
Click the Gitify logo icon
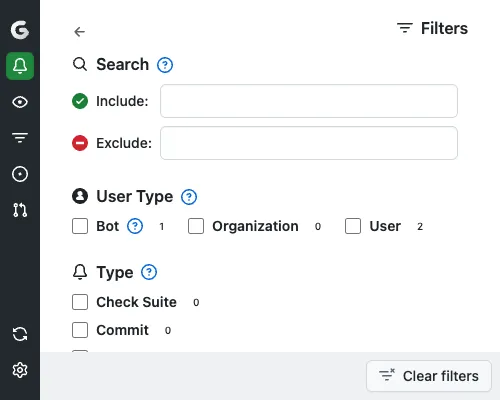point(20,30)
